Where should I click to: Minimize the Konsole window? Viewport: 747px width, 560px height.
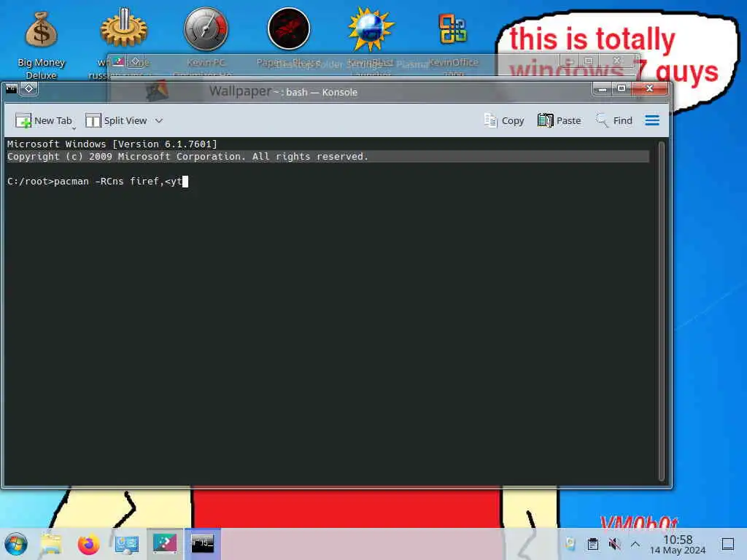point(602,88)
